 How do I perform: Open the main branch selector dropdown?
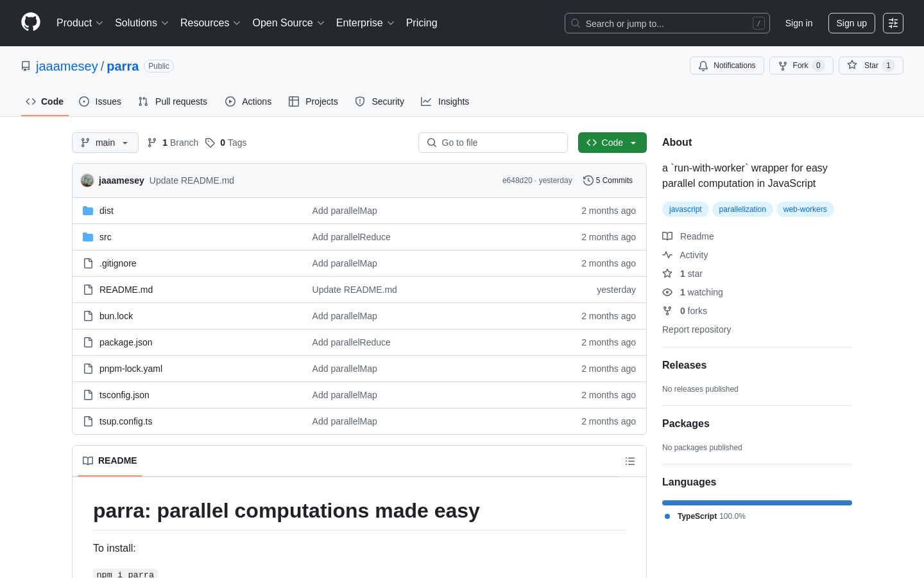(105, 143)
